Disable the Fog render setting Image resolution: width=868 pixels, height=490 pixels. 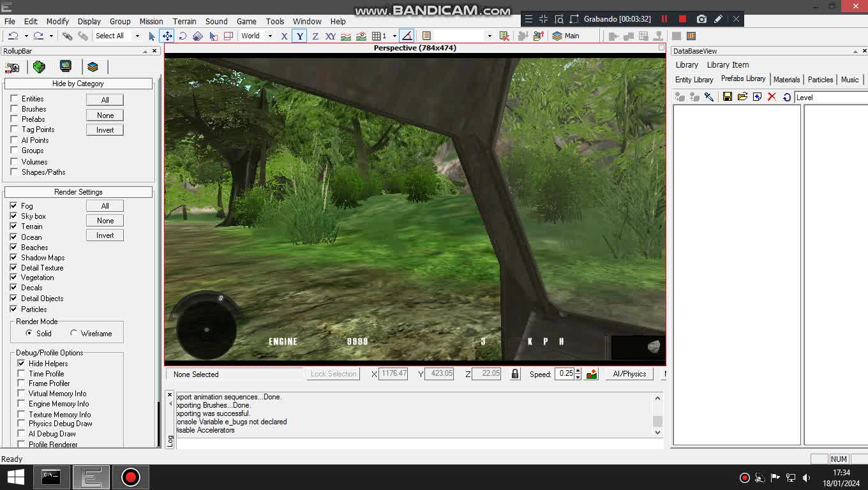[x=13, y=205]
